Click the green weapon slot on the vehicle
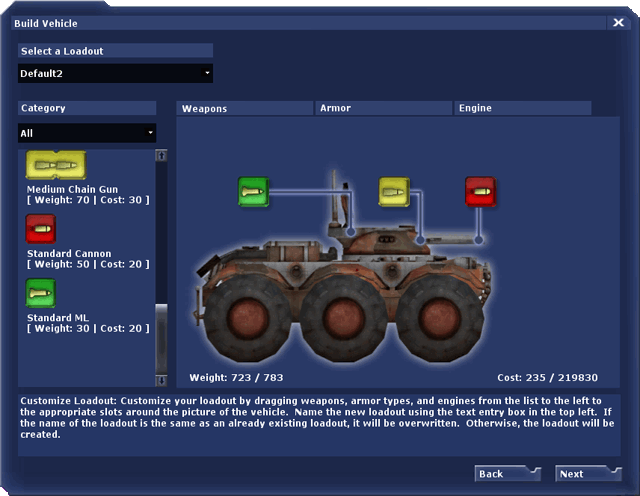The height and width of the screenshot is (496, 640). (x=253, y=192)
